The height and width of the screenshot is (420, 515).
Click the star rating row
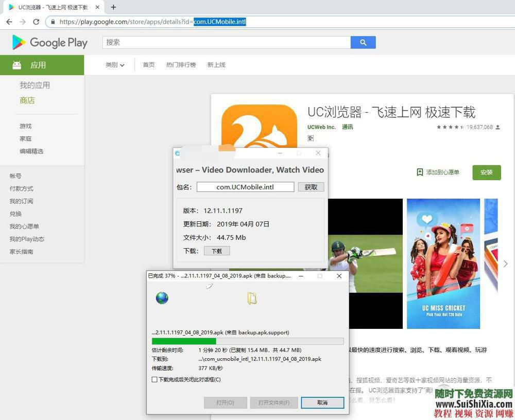(450, 127)
